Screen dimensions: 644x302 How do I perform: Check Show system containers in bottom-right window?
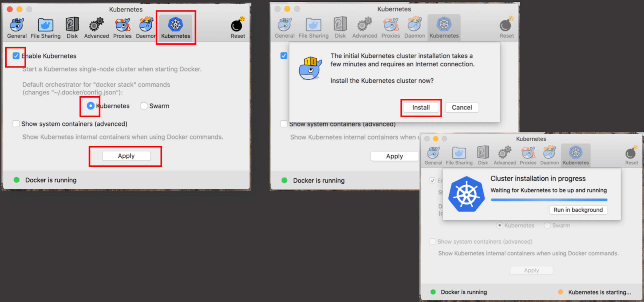pos(433,241)
